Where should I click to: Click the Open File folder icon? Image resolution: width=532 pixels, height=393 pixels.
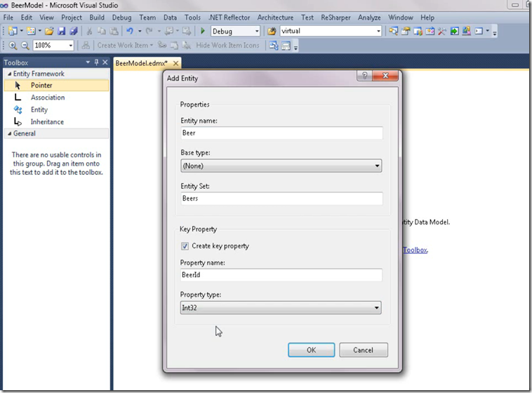49,31
